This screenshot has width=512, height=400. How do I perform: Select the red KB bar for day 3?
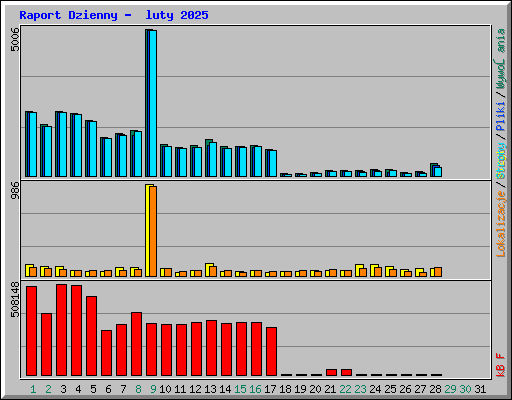(62, 330)
